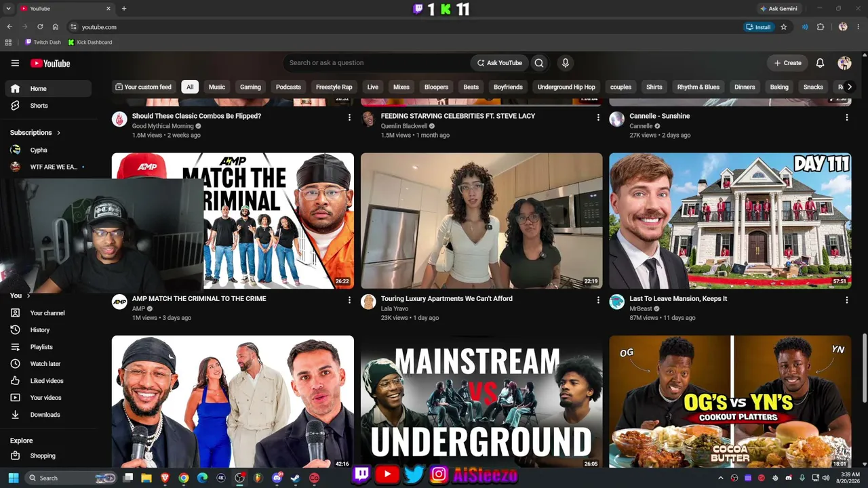Click the Install app button in address bar

click(758, 27)
